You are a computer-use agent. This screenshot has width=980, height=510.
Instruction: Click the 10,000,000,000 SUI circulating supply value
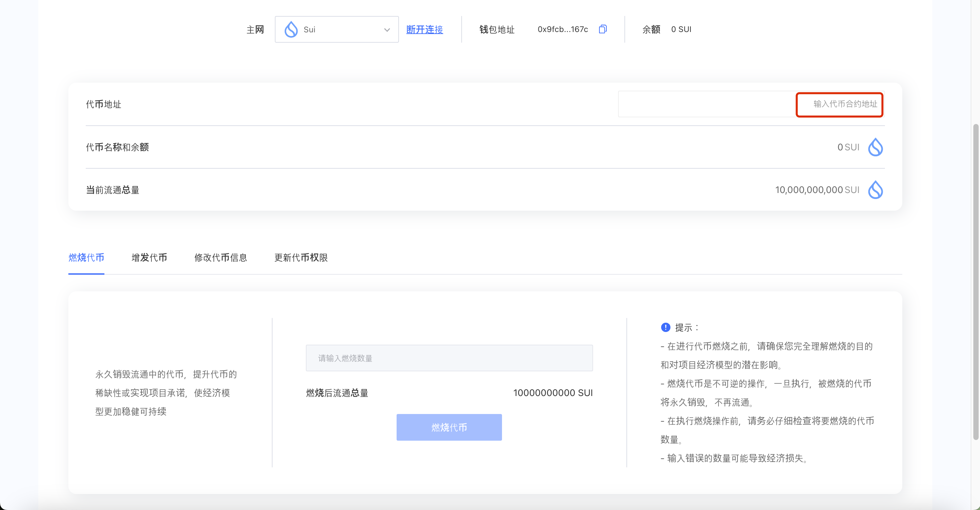[x=817, y=190]
